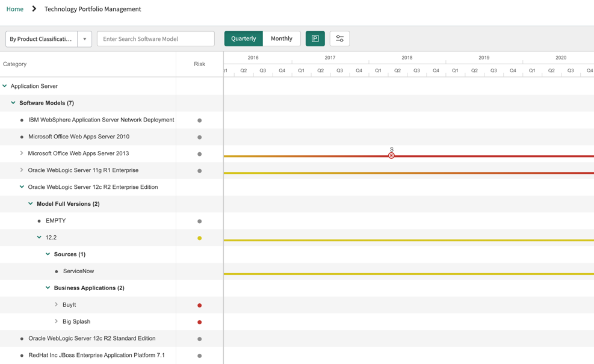Select the ServiceNow source row

[x=78, y=271]
